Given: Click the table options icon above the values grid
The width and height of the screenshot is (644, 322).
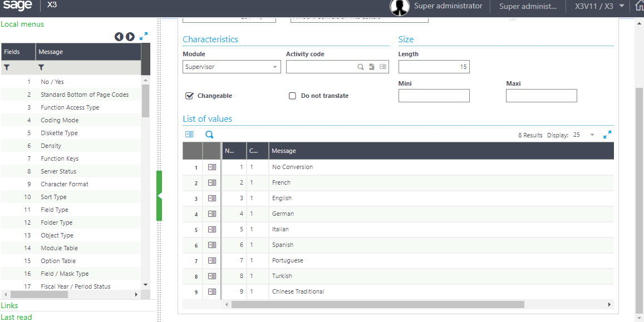Looking at the screenshot, I should [x=190, y=134].
